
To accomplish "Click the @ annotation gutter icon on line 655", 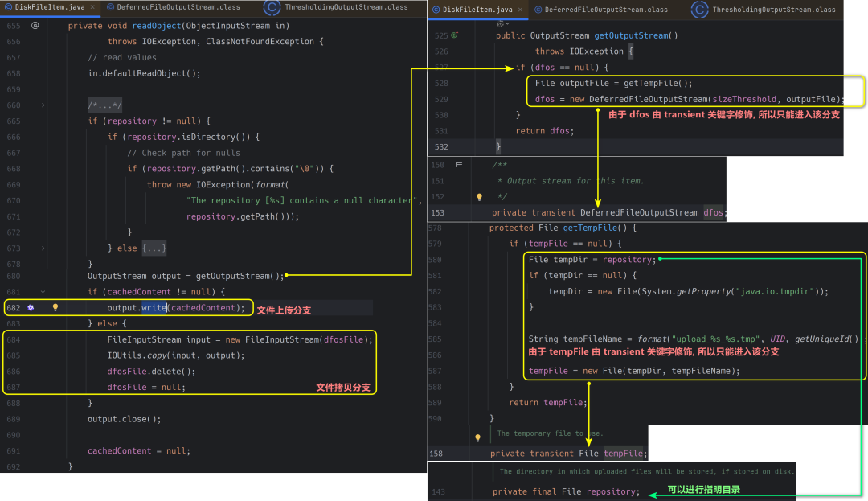I will [x=35, y=26].
